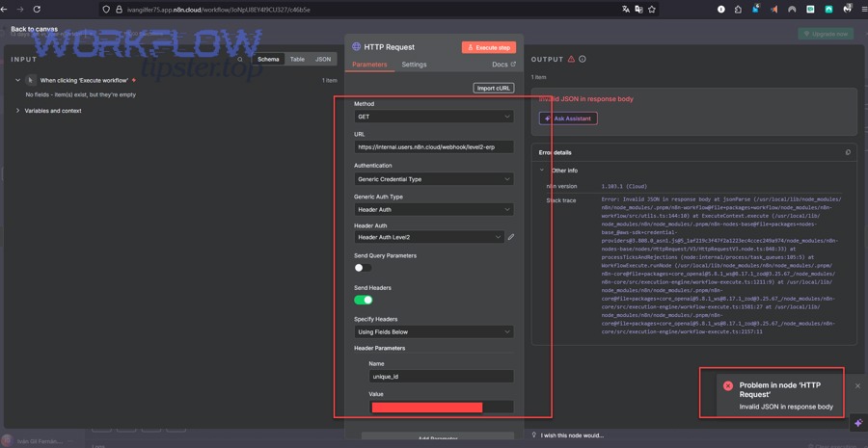Search input data with magnifier icon
Image resolution: width=868 pixels, height=448 pixels.
click(240, 59)
